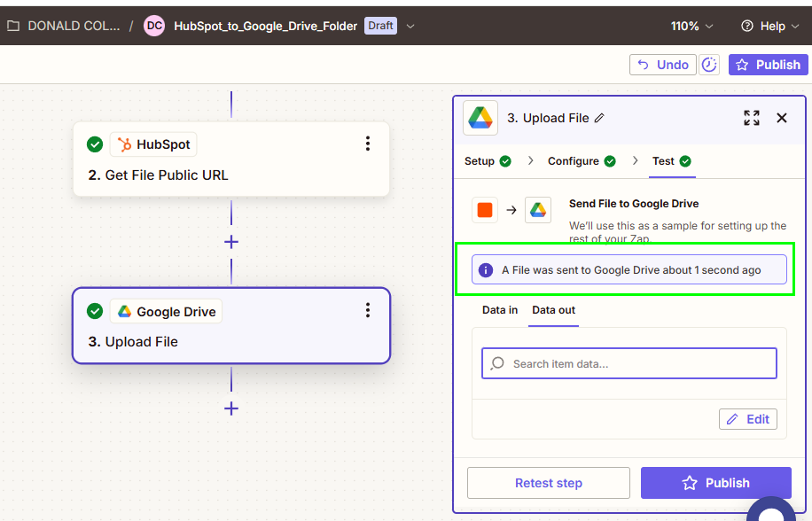Click the HubSpot app logo chip
Screen dimensions: 812x521
point(153,144)
